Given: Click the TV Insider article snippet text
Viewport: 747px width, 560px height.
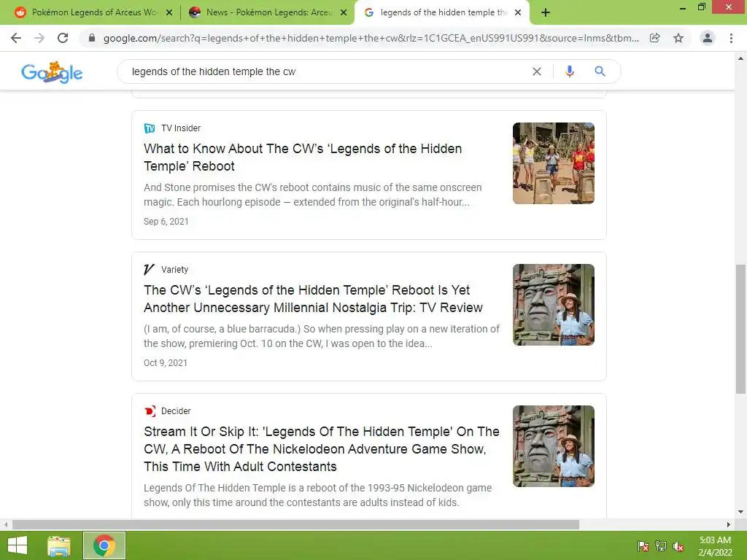Looking at the screenshot, I should [x=312, y=195].
